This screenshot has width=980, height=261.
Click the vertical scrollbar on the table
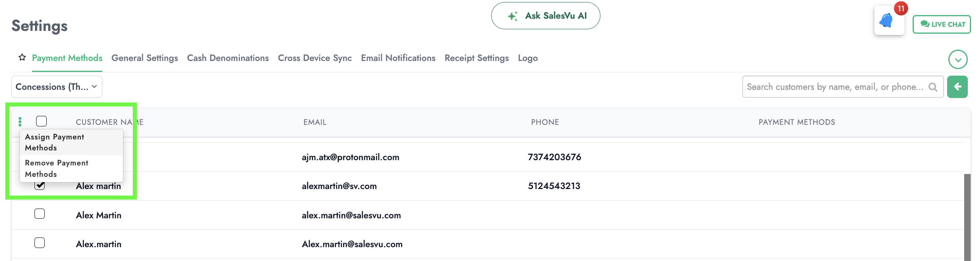[967, 215]
